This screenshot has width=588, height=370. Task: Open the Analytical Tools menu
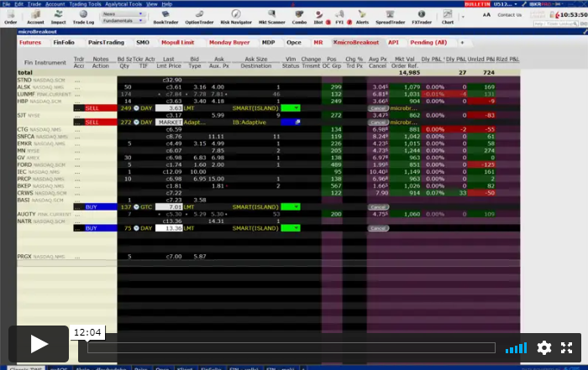[x=123, y=4]
